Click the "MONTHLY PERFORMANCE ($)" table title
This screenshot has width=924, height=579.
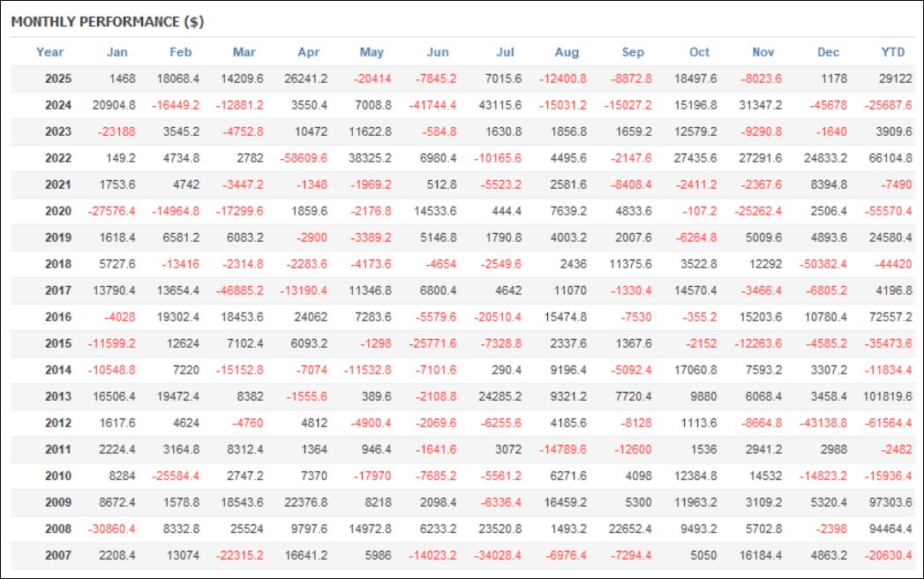click(108, 21)
